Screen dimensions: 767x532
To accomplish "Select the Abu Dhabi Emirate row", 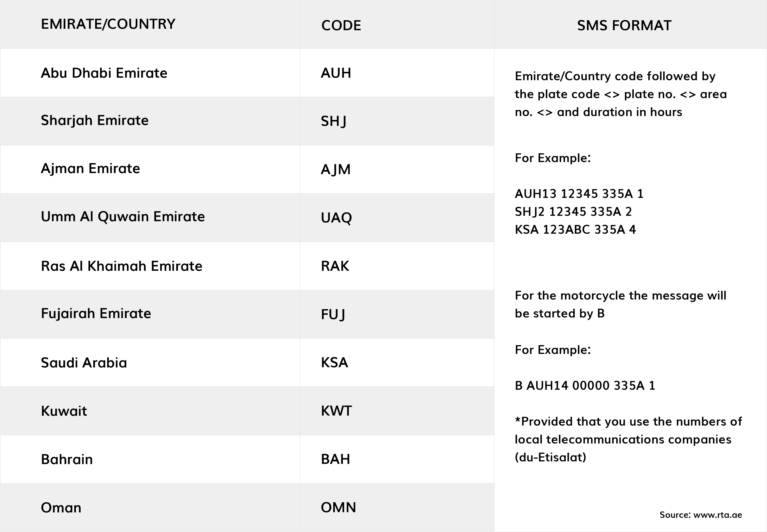I will click(247, 73).
